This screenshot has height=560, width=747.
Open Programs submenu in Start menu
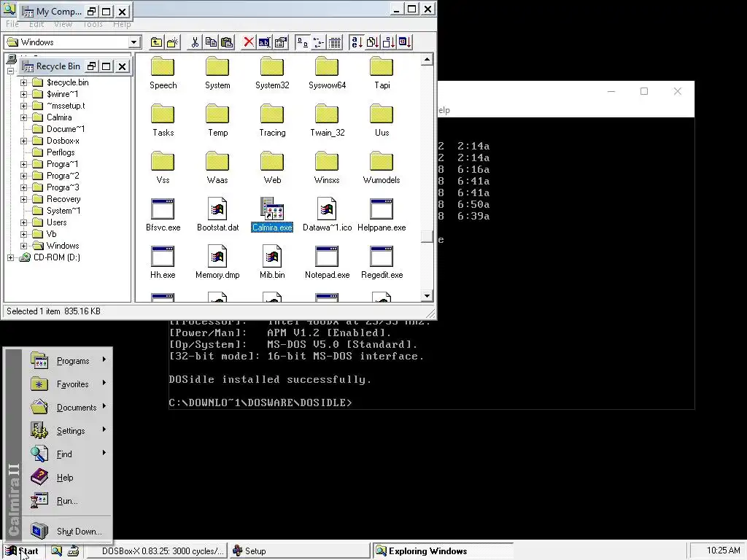68,361
